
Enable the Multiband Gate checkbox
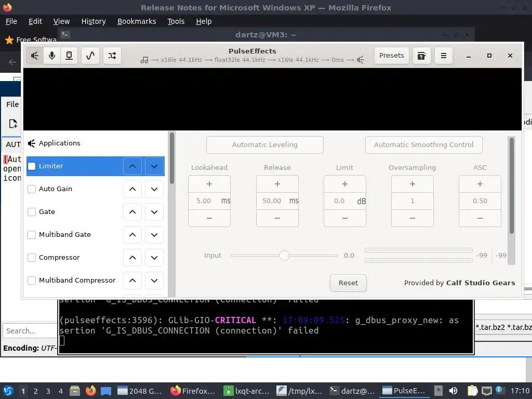tap(32, 235)
